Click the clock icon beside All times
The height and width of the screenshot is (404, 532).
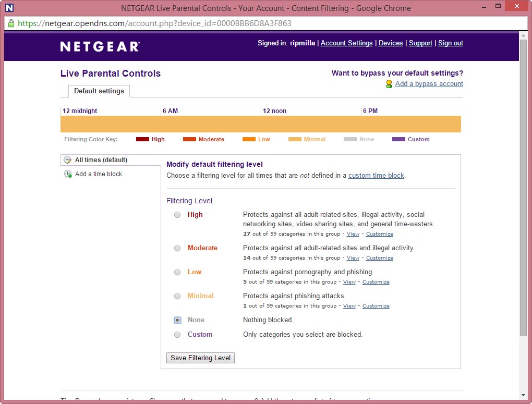tap(67, 160)
